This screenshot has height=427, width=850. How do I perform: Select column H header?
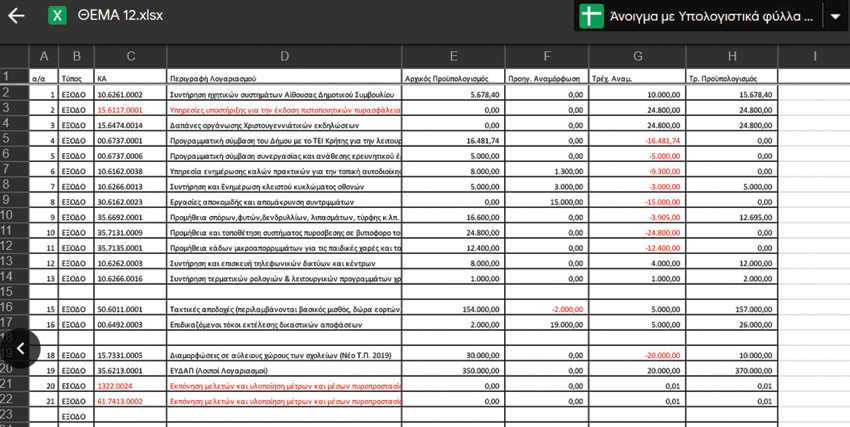point(731,56)
